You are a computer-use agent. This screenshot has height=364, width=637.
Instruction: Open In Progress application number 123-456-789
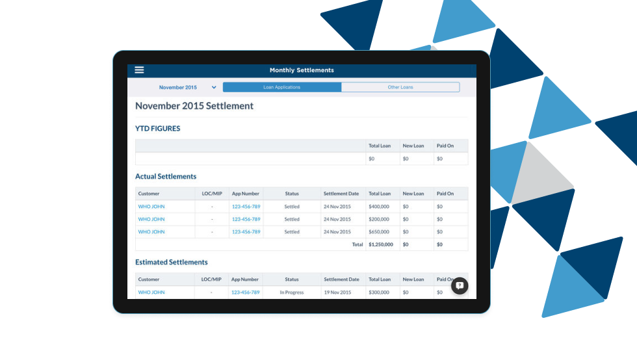[x=245, y=292]
